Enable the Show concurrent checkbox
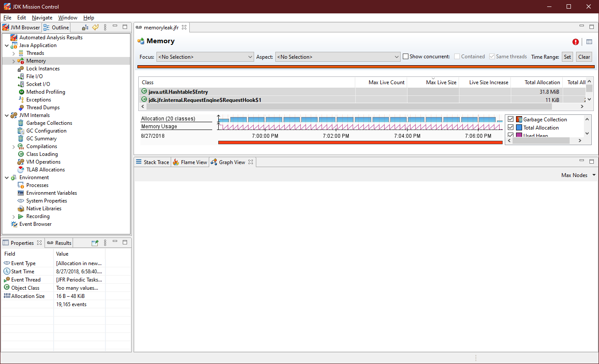 click(x=405, y=57)
